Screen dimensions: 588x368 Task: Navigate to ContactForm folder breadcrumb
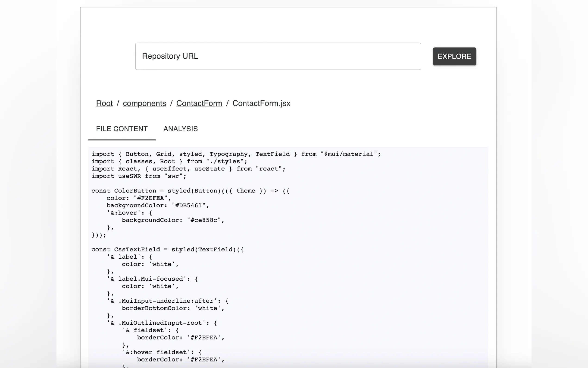tap(199, 103)
